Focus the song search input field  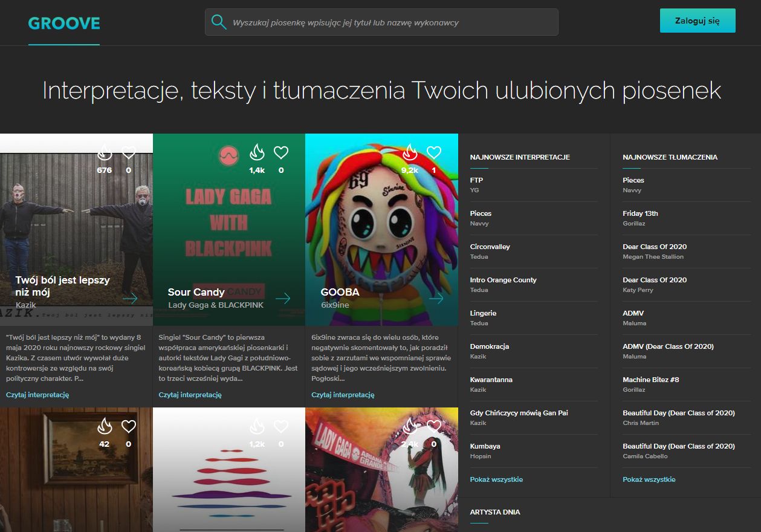click(381, 22)
